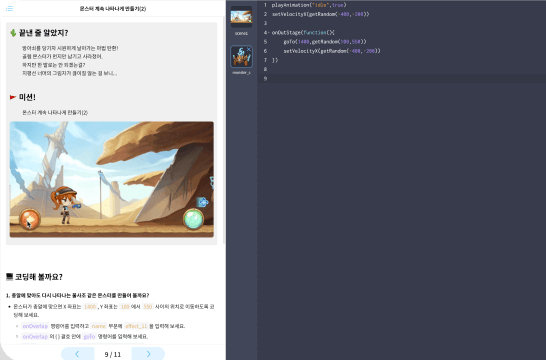Go to the next lesson page

tap(148, 354)
